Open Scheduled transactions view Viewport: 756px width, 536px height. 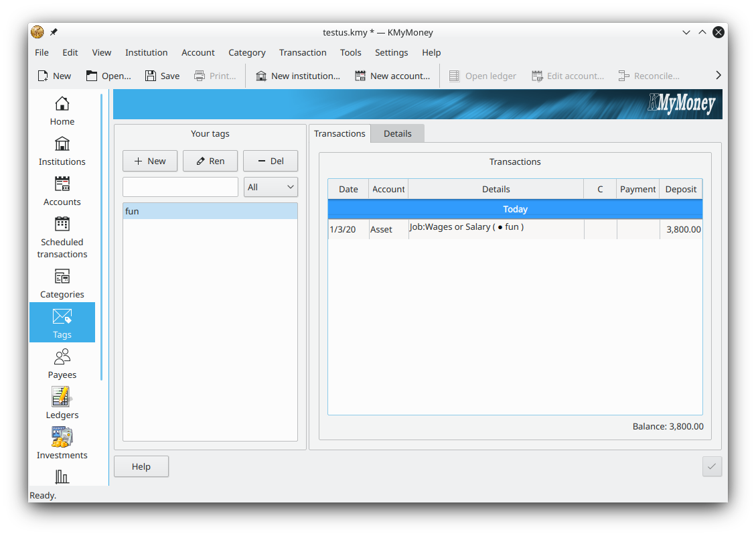pos(62,237)
